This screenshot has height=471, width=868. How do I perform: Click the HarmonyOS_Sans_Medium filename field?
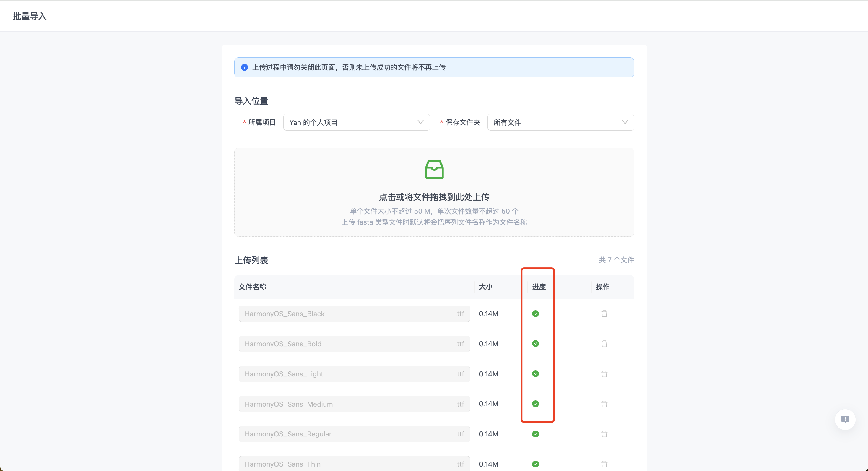pyautogui.click(x=344, y=404)
